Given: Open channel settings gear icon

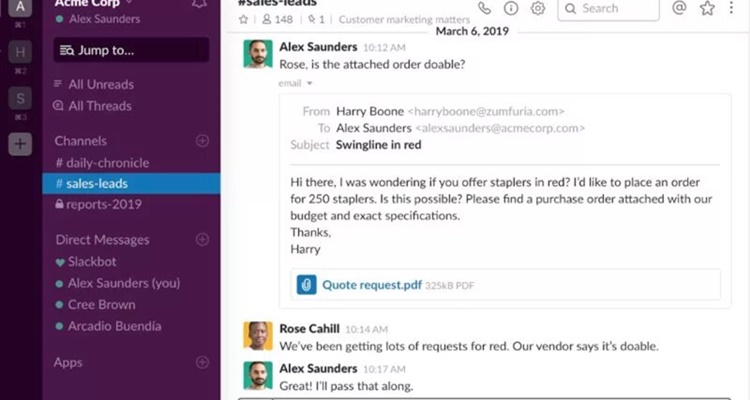Looking at the screenshot, I should [538, 8].
